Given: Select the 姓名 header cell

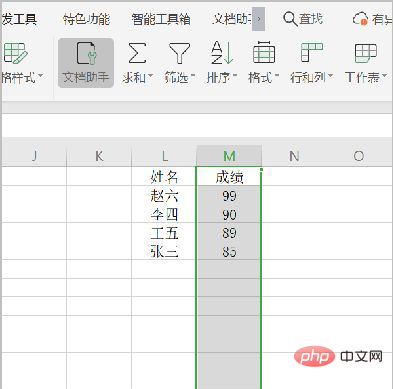Looking at the screenshot, I should coord(164,176).
